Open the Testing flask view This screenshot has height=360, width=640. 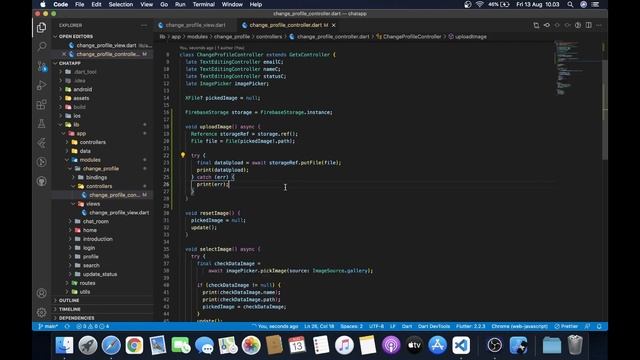pos(41,123)
